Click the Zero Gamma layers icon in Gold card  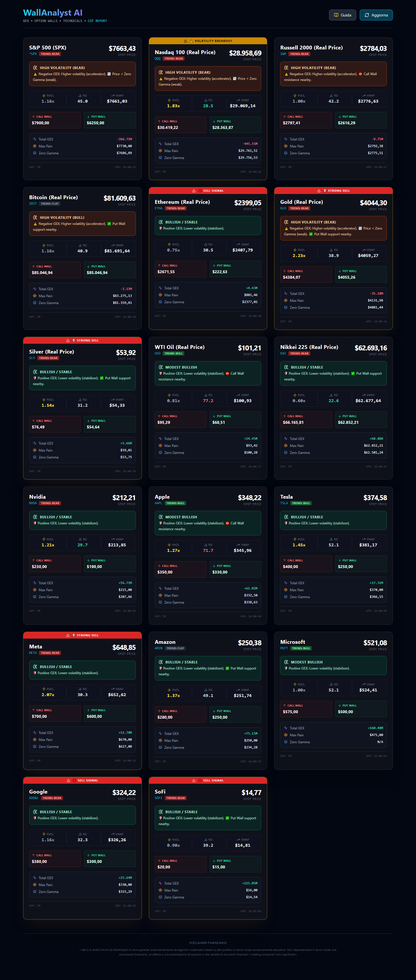pos(286,307)
